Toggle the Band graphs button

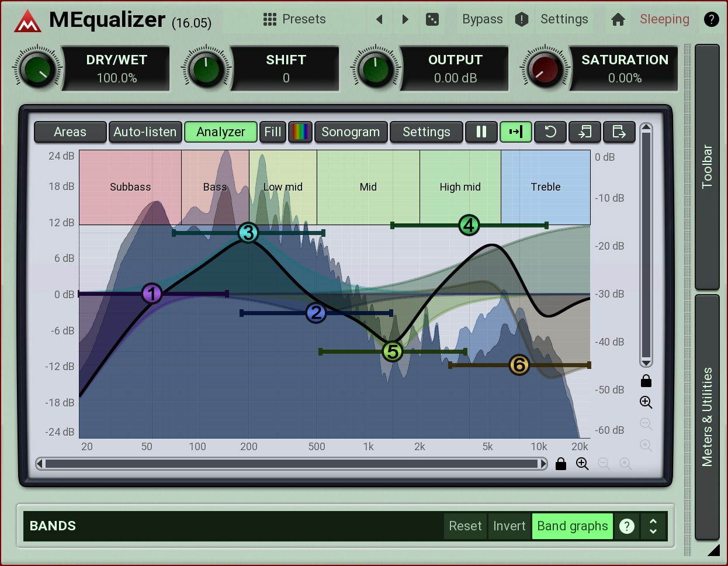(x=573, y=526)
